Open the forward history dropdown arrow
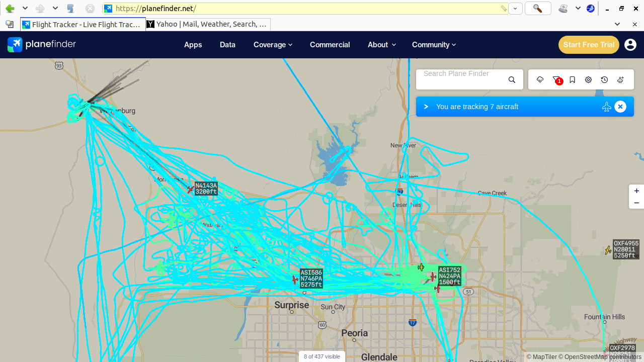The height and width of the screenshot is (362, 644). coord(55,9)
